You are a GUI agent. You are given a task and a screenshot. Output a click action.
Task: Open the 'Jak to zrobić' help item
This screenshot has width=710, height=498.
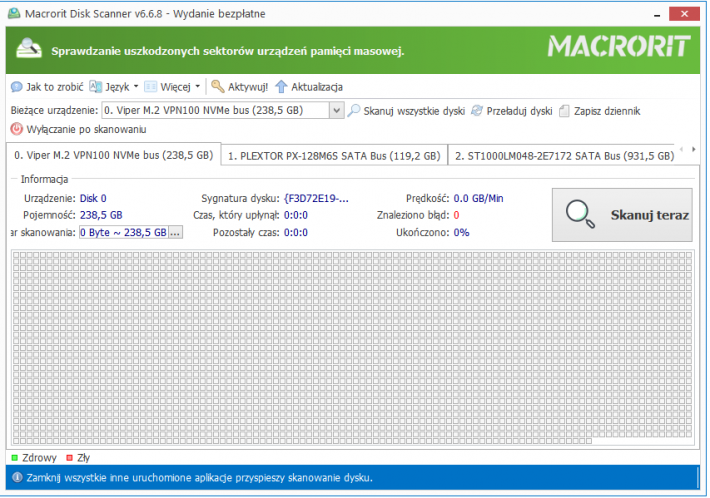click(47, 87)
